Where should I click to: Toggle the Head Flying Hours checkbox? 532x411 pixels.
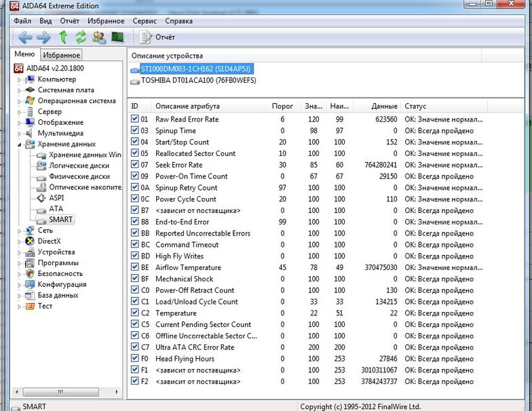(134, 358)
